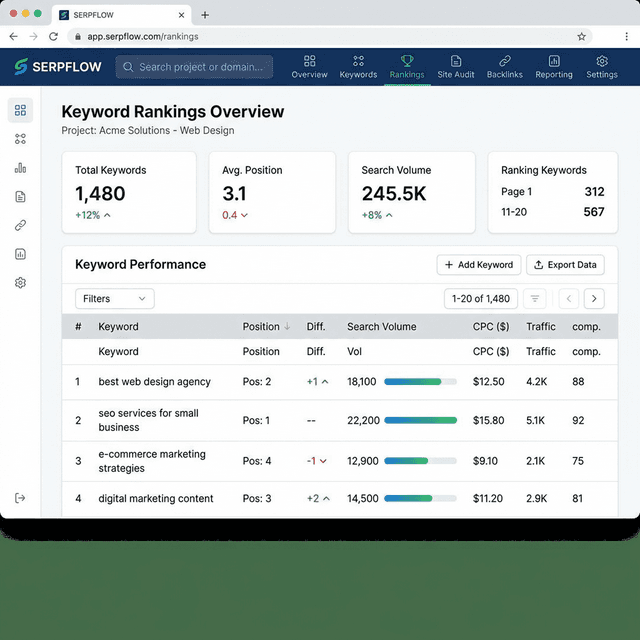The width and height of the screenshot is (640, 640).
Task: Sort by the Position column header arrow
Action: point(288,327)
